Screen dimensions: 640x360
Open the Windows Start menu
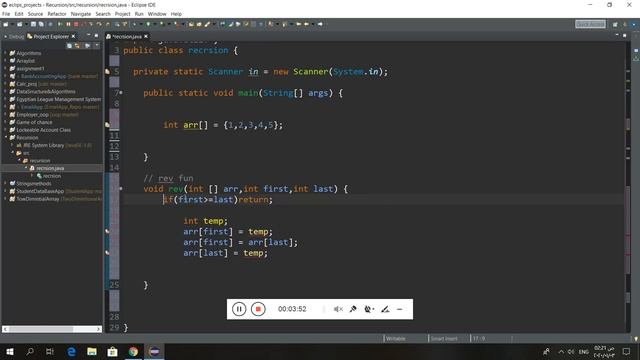pyautogui.click(x=10, y=351)
